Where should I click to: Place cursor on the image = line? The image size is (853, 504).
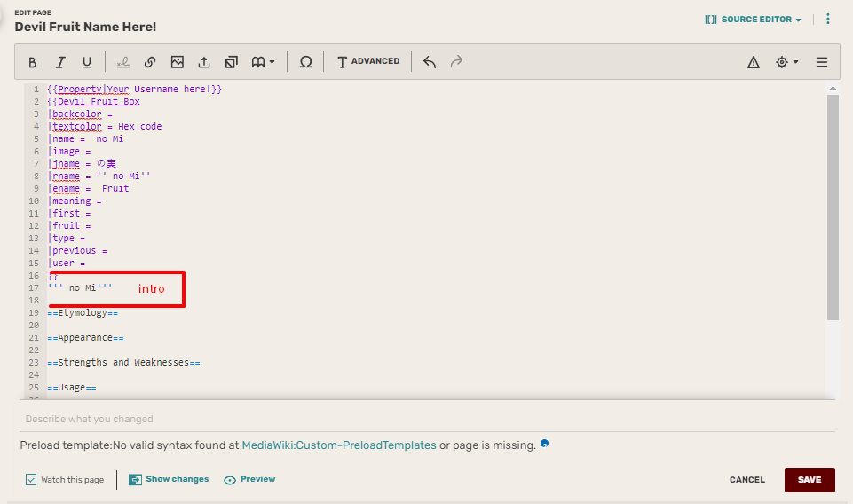pos(69,152)
